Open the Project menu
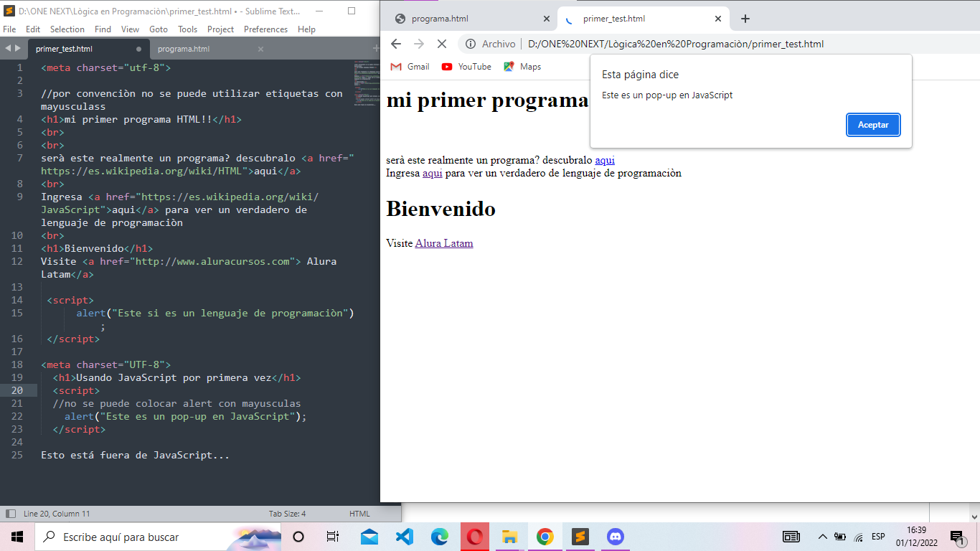Screen dimensions: 980x551 point(220,29)
